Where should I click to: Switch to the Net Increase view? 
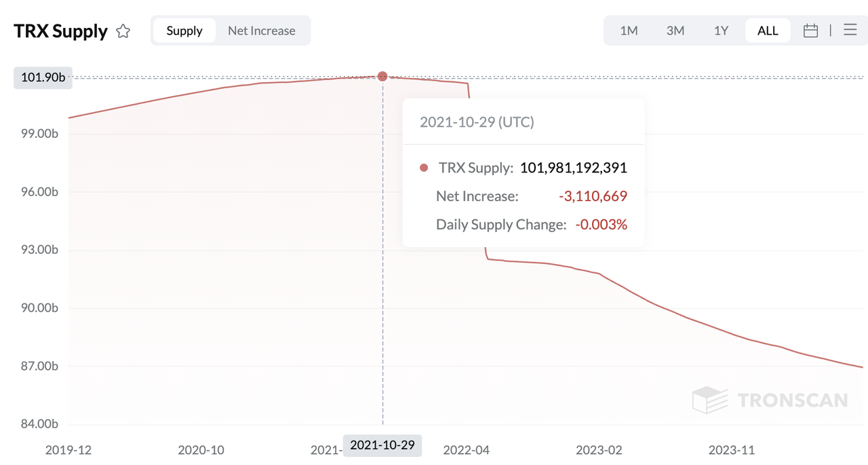click(x=262, y=31)
